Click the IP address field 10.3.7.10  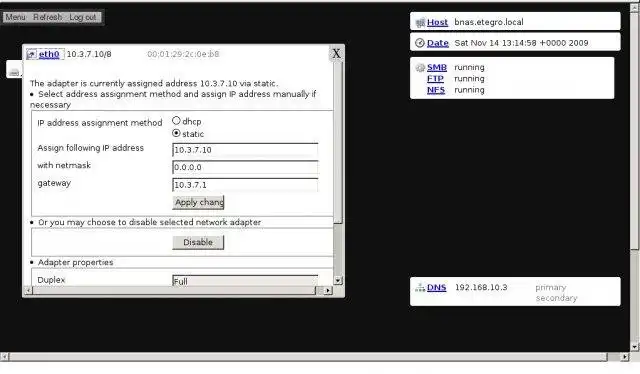pos(245,150)
